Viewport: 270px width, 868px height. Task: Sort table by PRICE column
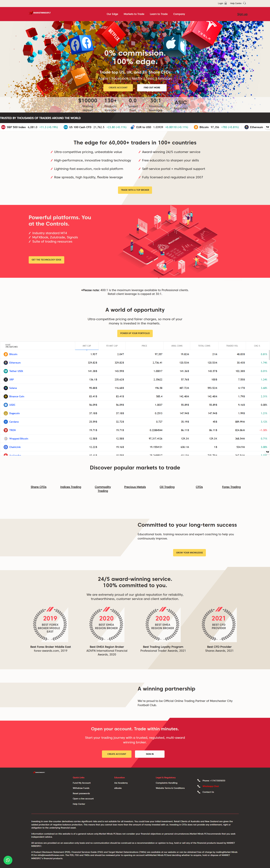click(x=144, y=346)
